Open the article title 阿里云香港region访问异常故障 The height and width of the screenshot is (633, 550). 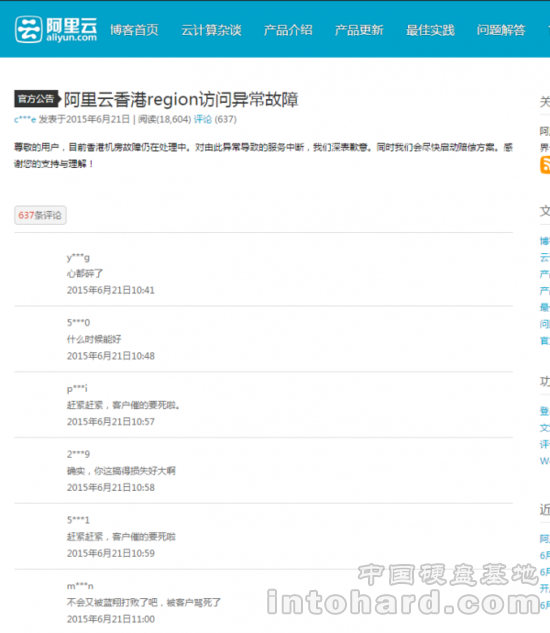(181, 99)
